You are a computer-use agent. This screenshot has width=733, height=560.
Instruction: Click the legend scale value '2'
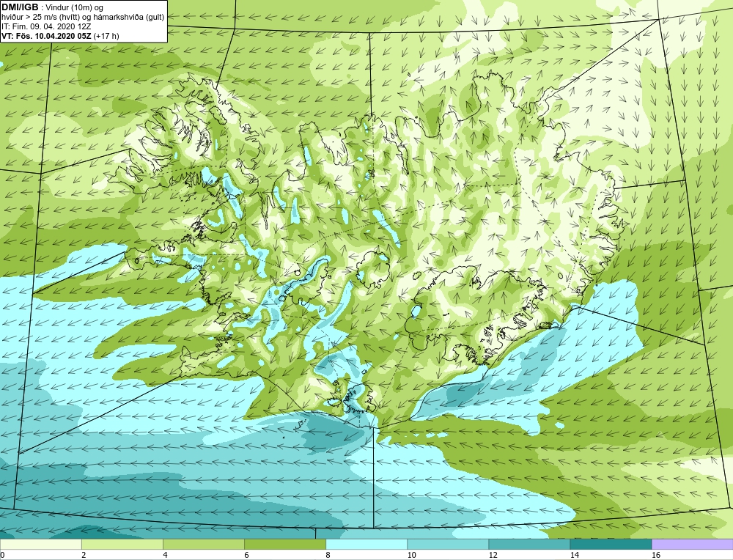click(84, 555)
